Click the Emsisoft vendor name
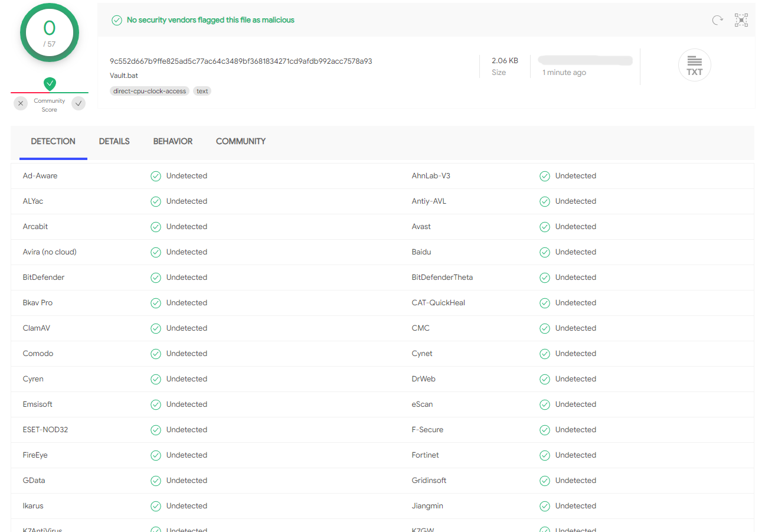The height and width of the screenshot is (532, 765). pyautogui.click(x=38, y=404)
